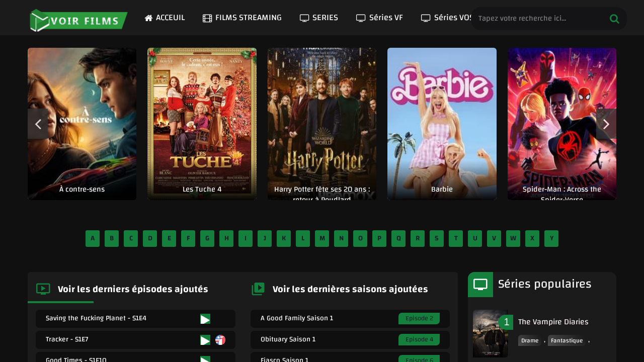Open the Barbie poster
644x362 pixels.
pos(442,124)
